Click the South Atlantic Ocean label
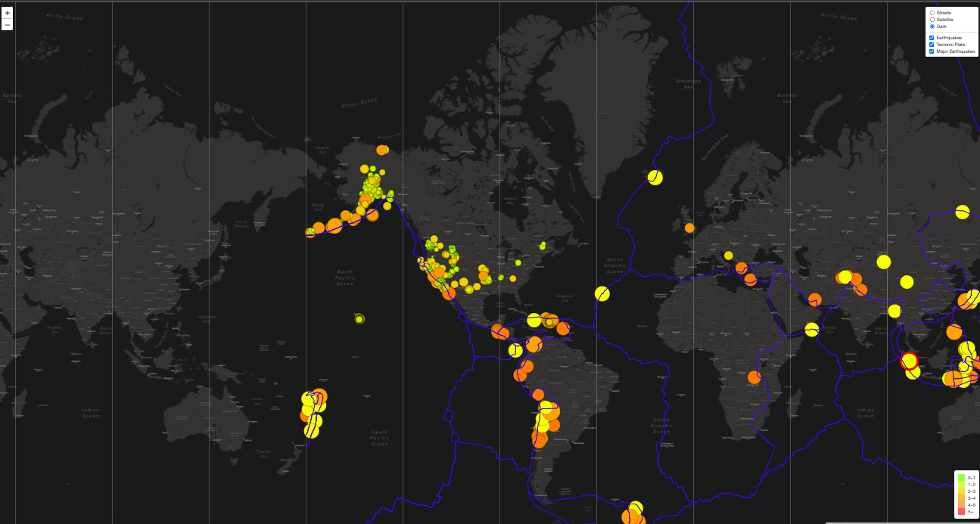Viewport: 980px width, 524px height. pyautogui.click(x=661, y=424)
